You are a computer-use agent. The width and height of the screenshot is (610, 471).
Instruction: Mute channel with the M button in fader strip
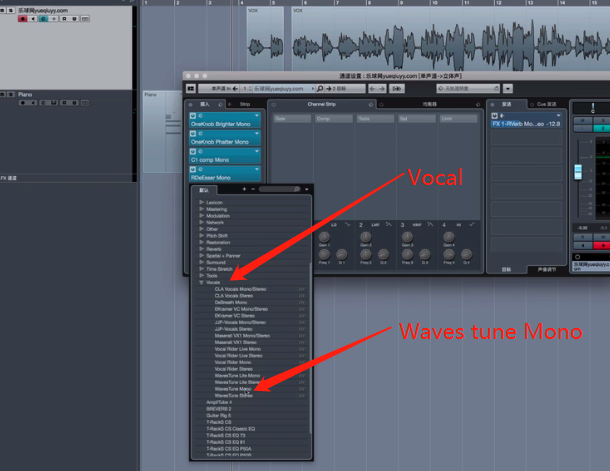click(x=583, y=120)
